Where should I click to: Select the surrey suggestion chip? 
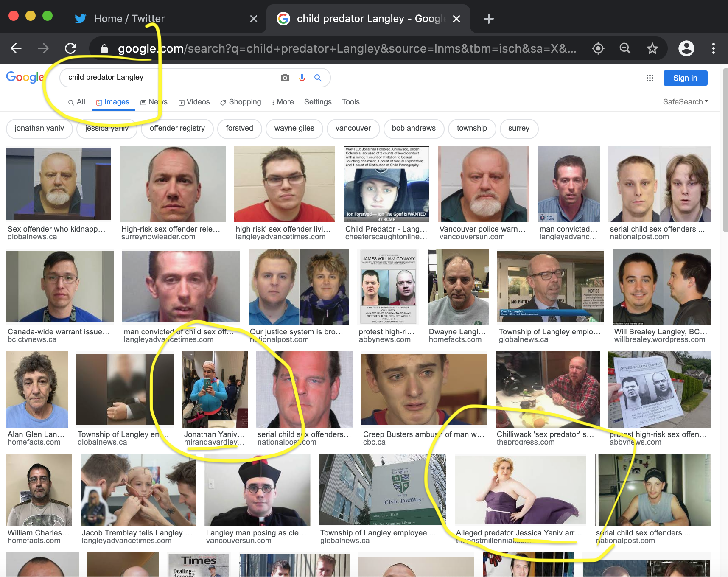[519, 129]
